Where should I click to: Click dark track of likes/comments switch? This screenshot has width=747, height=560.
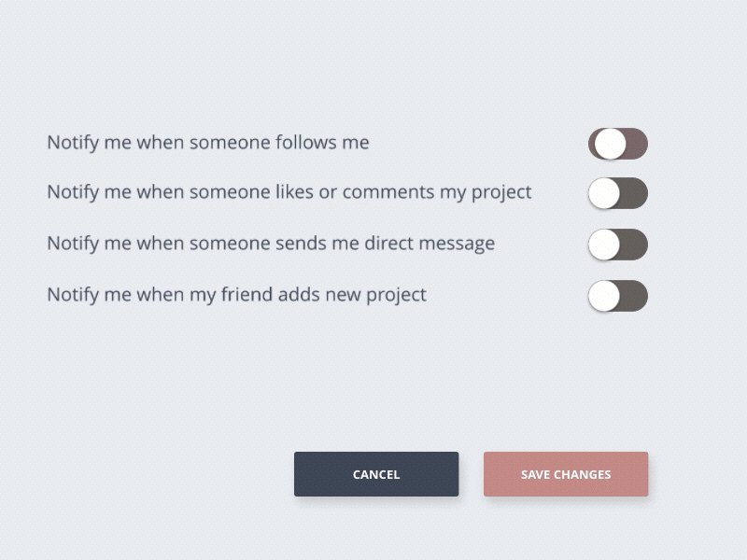634,193
